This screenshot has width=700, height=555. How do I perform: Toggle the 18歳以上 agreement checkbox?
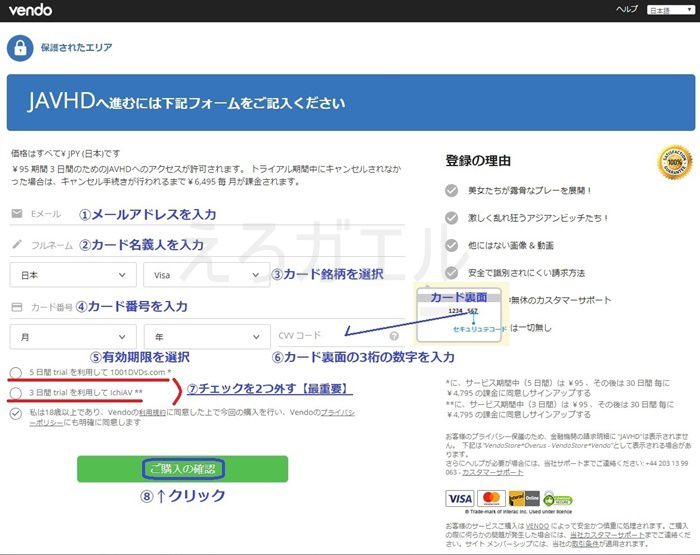(16, 413)
